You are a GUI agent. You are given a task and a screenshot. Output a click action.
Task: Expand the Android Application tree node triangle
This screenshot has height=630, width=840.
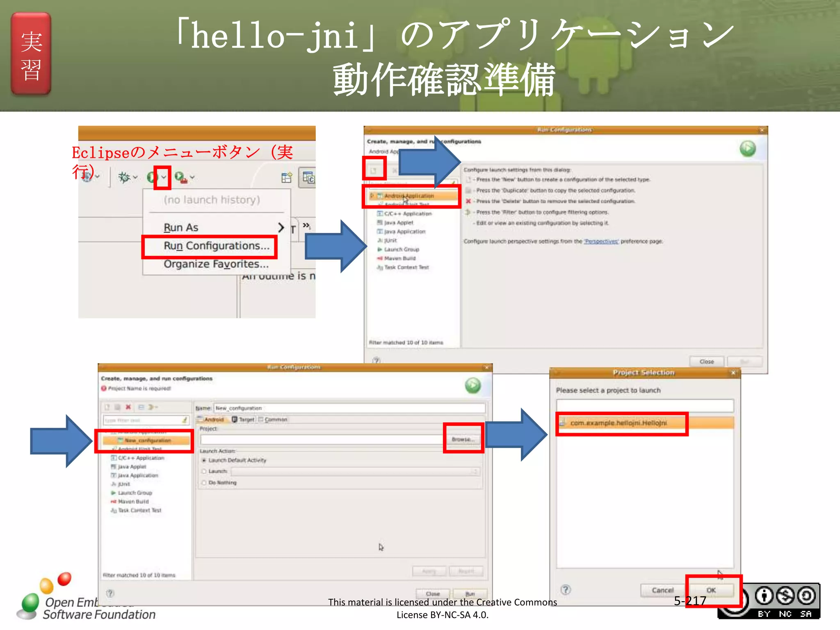[372, 196]
